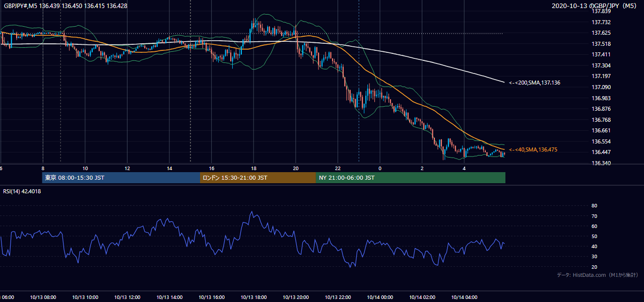Click the 10/14 00:00 date label
This screenshot has height=302, width=644.
380,297
